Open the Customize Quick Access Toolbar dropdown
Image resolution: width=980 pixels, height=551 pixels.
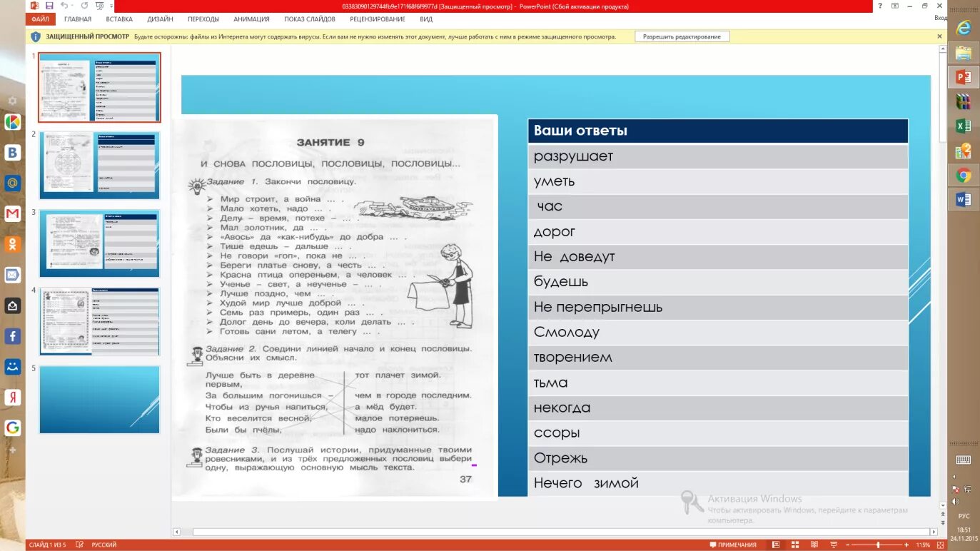click(113, 6)
